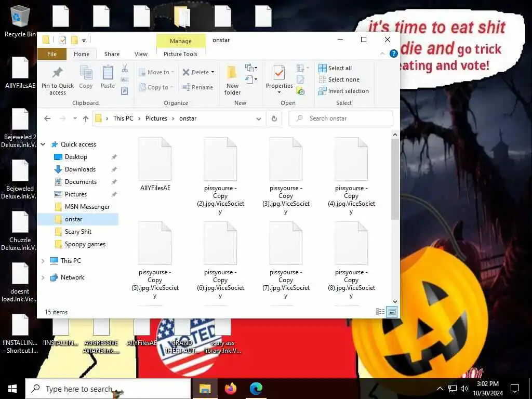Expand the This PC tree node

(43, 261)
